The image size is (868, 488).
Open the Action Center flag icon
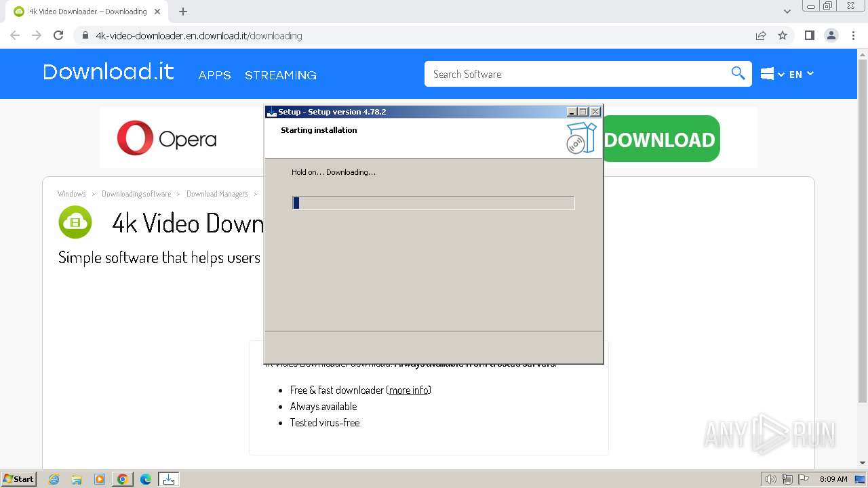[804, 479]
